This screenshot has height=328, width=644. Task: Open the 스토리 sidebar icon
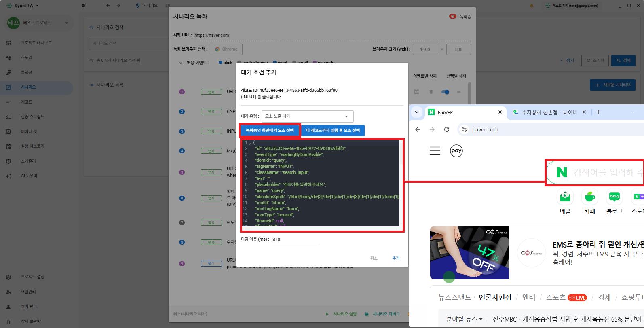tap(8, 58)
